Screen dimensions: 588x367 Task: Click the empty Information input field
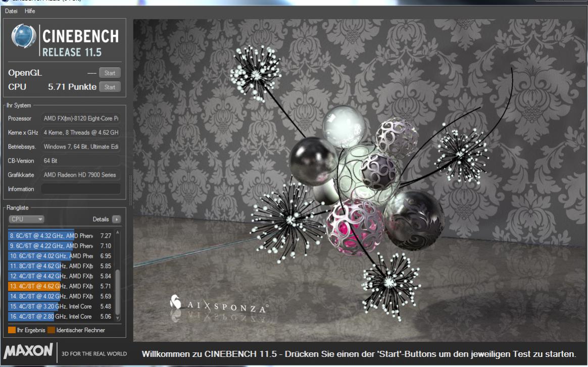click(x=81, y=189)
